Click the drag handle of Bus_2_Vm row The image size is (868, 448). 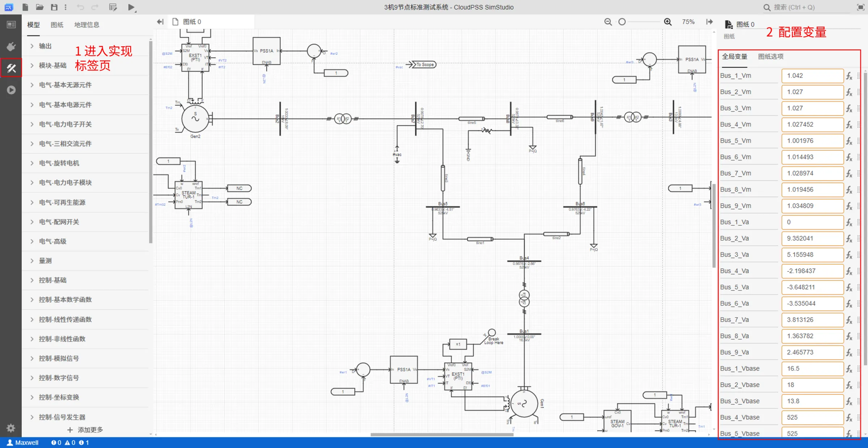point(859,92)
